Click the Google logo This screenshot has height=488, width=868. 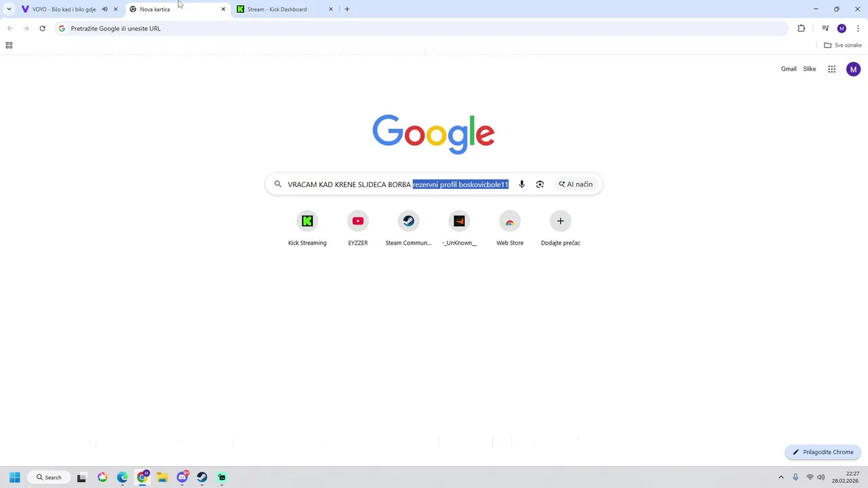(x=433, y=134)
